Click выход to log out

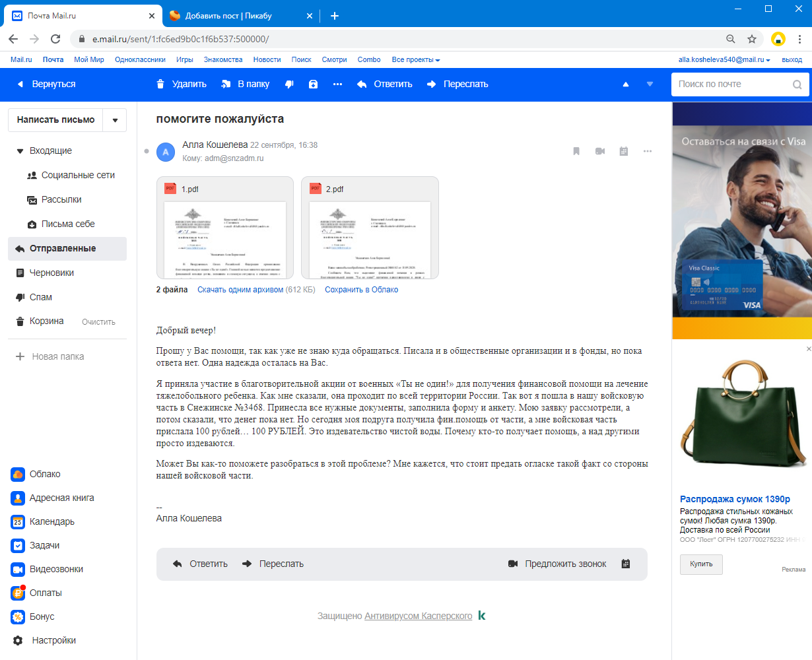click(x=792, y=59)
